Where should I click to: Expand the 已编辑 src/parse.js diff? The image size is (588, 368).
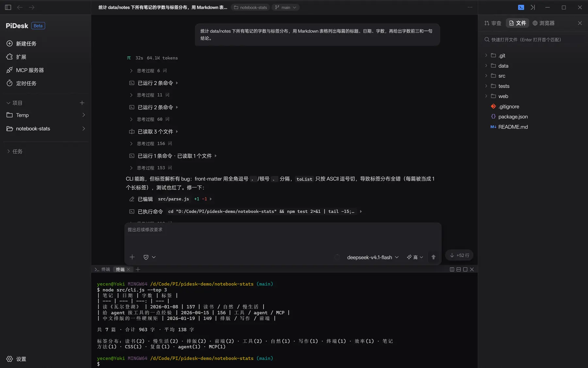click(x=171, y=199)
